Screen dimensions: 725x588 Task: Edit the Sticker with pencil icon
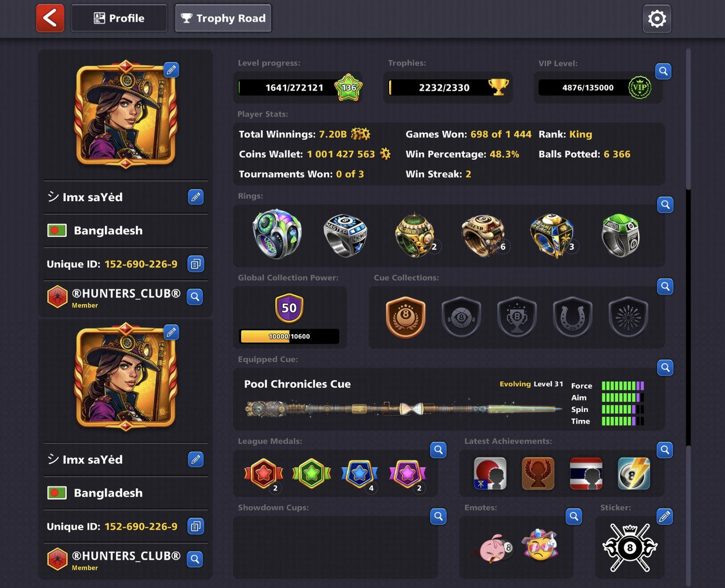click(x=664, y=517)
